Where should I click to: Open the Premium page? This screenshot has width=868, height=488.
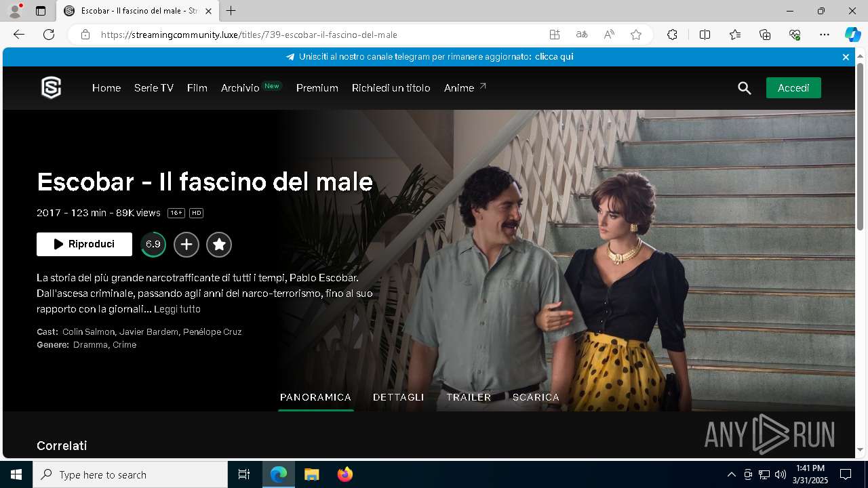pos(317,88)
